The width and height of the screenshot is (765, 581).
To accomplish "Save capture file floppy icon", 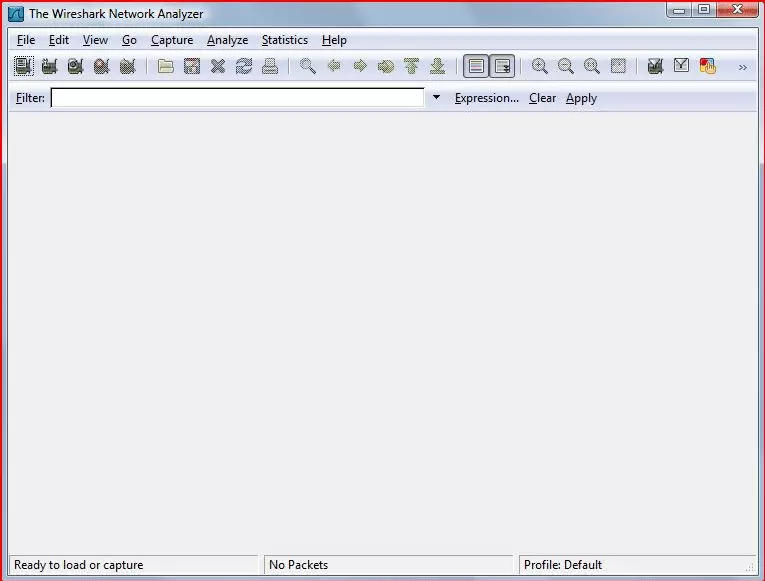I will click(192, 66).
